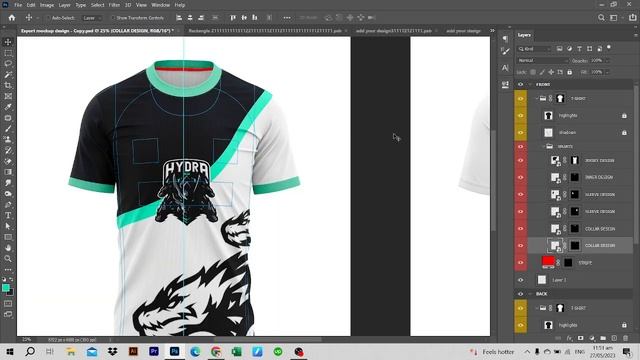Select the Rectangular Marquee tool

click(8, 53)
